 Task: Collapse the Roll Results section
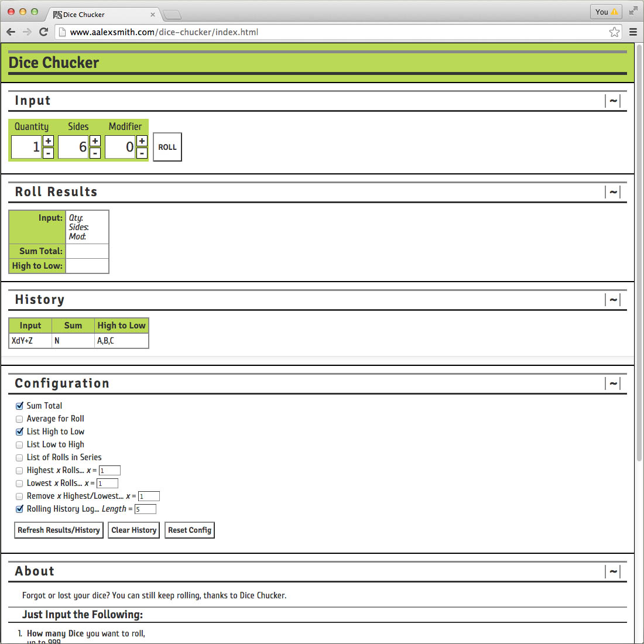pos(613,192)
